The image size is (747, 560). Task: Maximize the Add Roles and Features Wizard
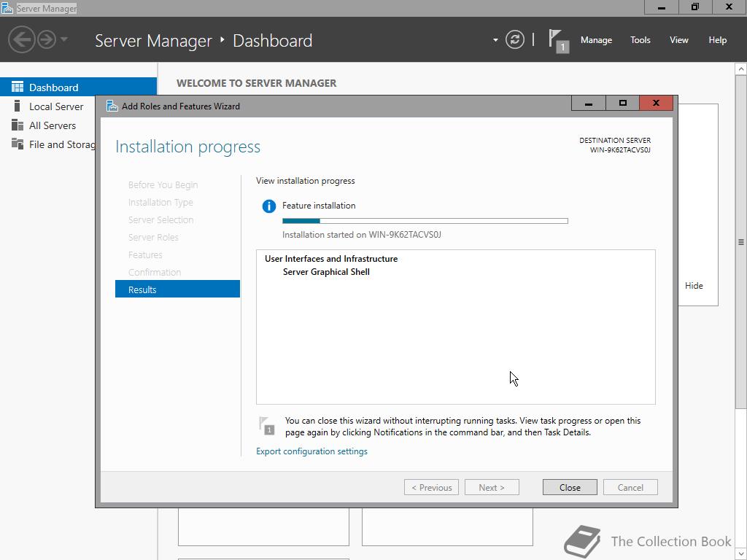pyautogui.click(x=622, y=103)
